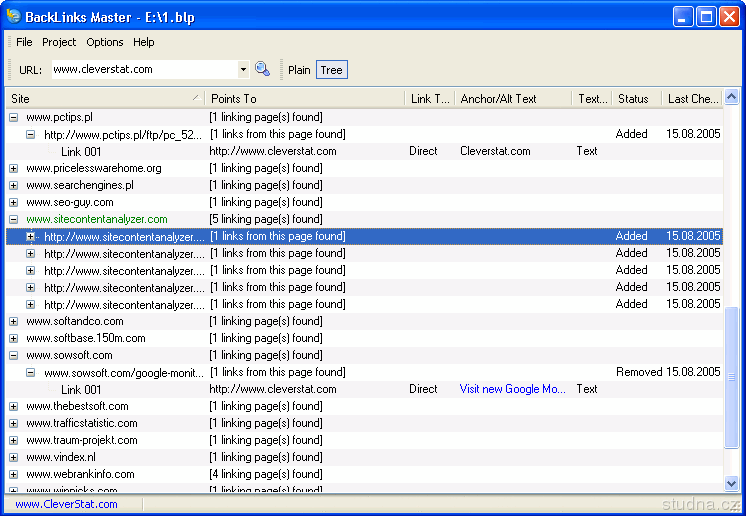The image size is (746, 516).
Task: Click the URL search magnifier icon
Action: click(x=262, y=69)
